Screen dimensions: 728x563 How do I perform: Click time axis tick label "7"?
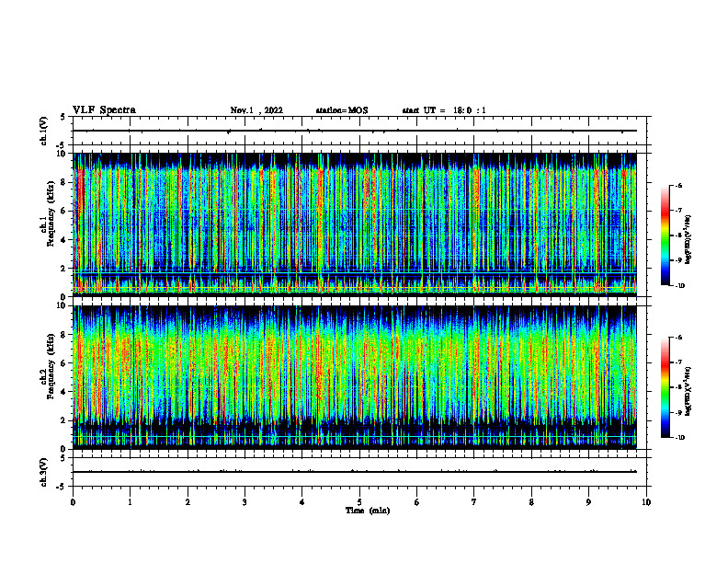(x=474, y=502)
